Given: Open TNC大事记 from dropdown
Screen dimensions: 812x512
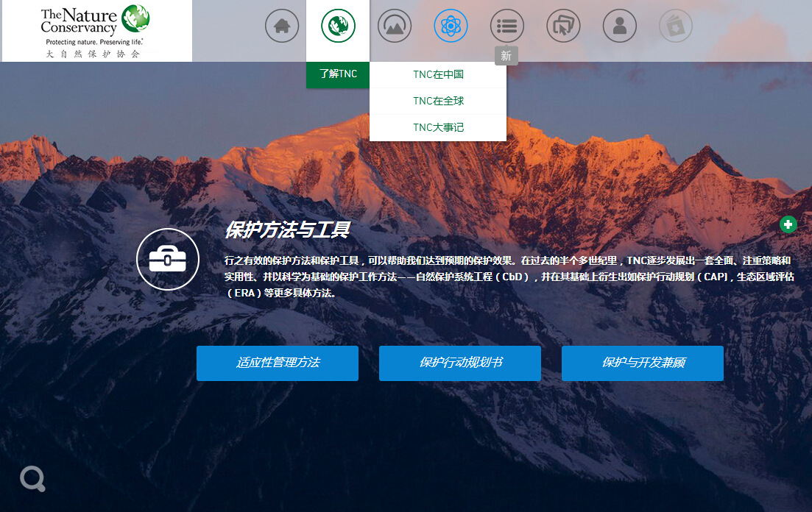Looking at the screenshot, I should pos(438,127).
